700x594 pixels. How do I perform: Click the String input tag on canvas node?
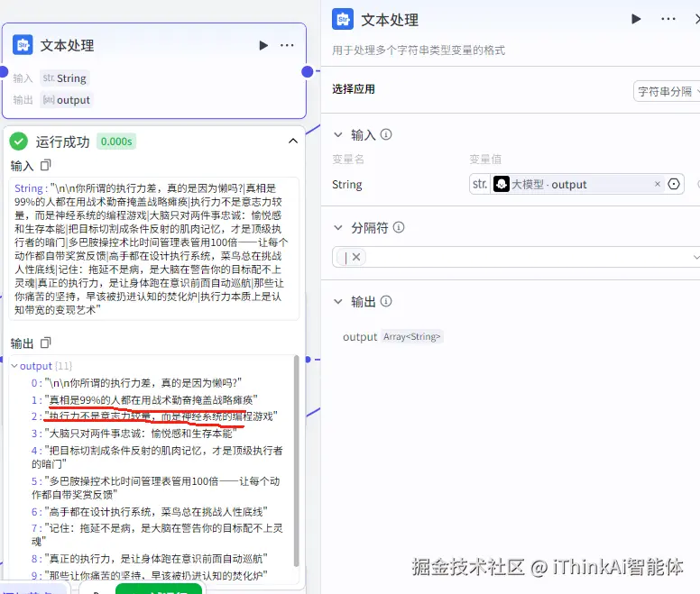(65, 78)
